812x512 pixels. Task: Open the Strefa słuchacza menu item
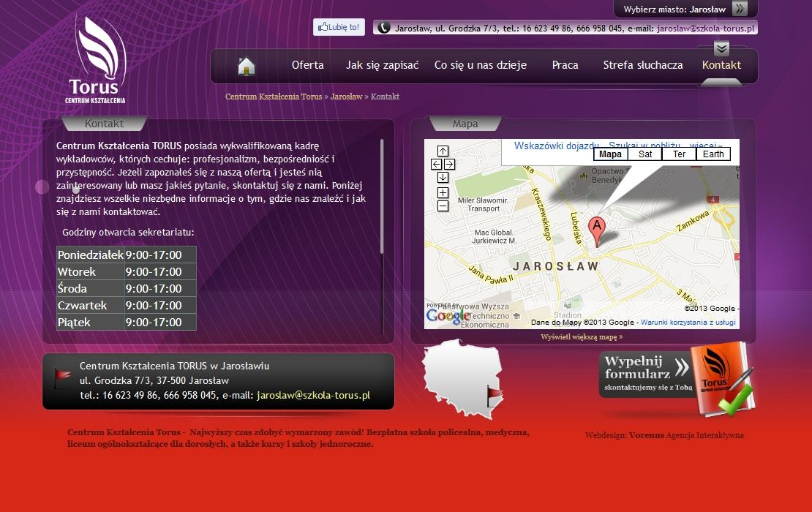(x=642, y=65)
